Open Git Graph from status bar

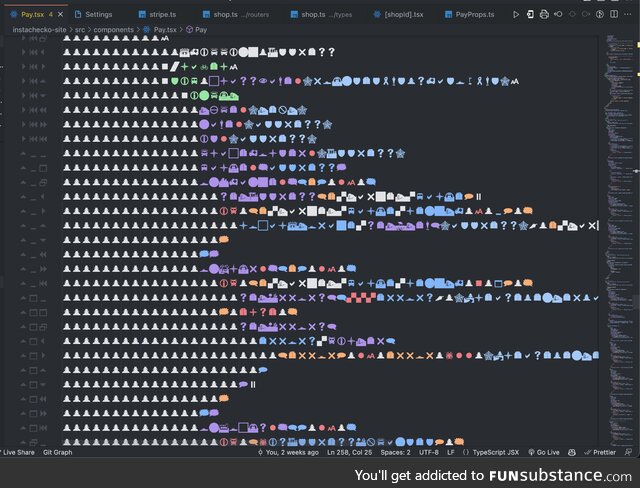tap(58, 452)
